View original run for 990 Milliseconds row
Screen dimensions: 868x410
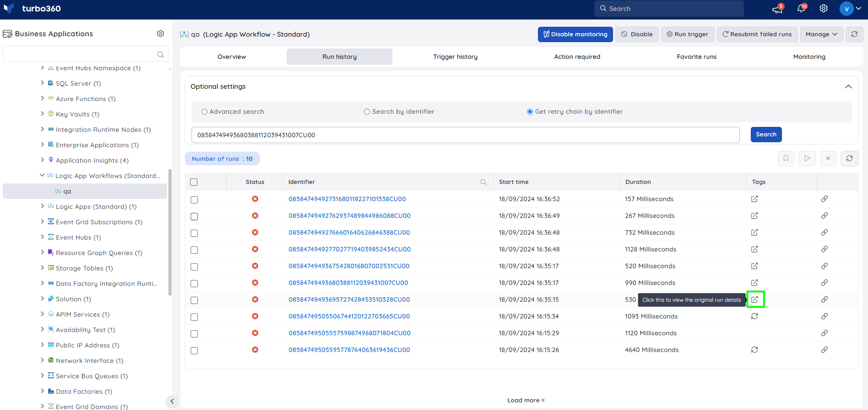[754, 283]
